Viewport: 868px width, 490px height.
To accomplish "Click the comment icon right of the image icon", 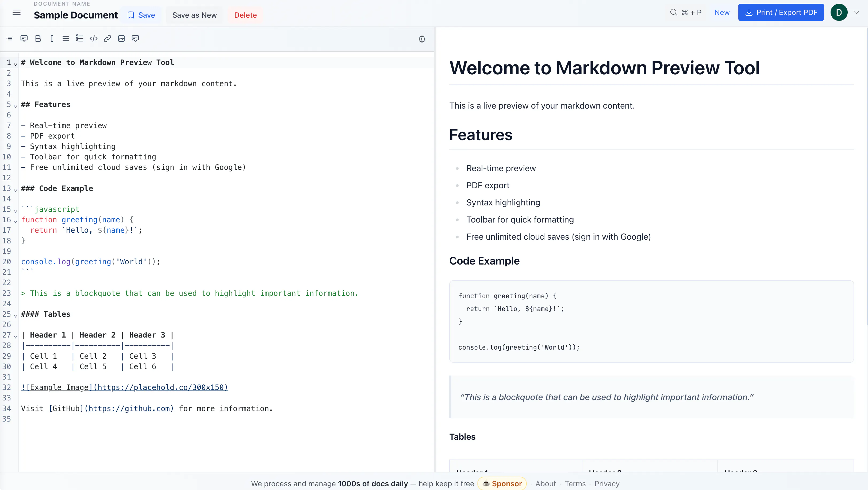I will [x=136, y=39].
